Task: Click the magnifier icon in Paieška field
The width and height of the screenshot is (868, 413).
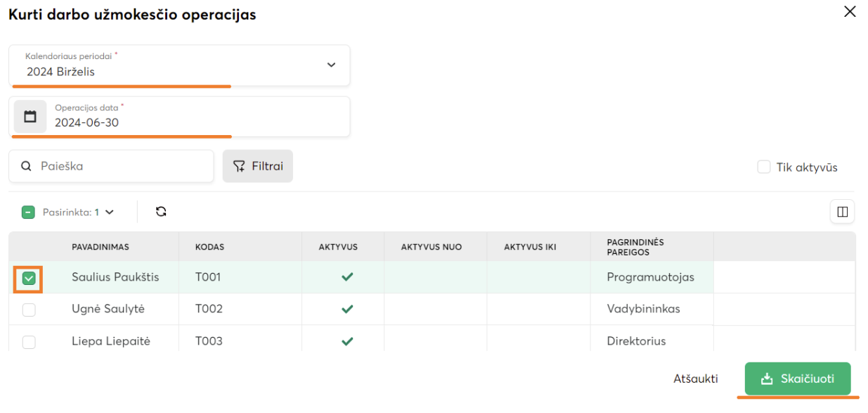Action: (x=26, y=167)
